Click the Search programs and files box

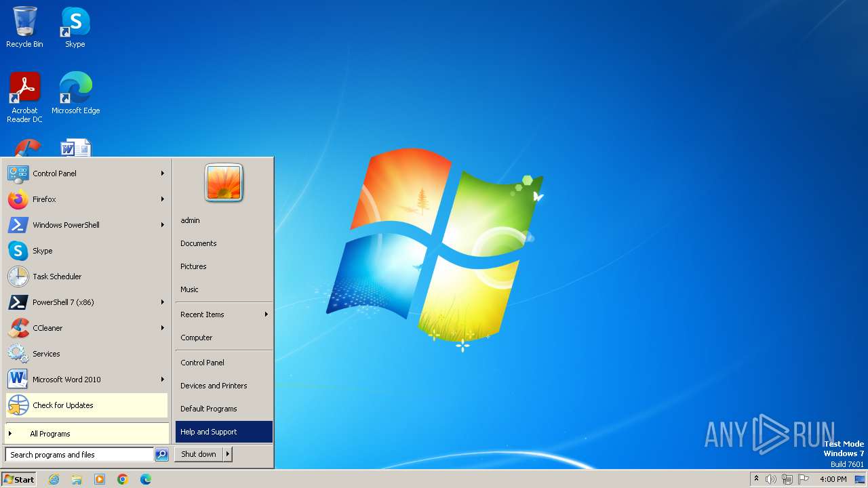click(x=79, y=455)
